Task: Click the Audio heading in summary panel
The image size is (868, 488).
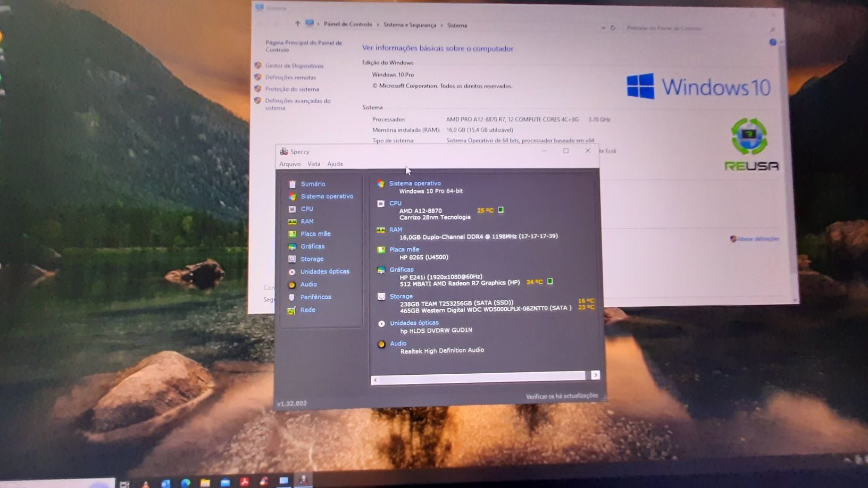Action: pyautogui.click(x=398, y=343)
